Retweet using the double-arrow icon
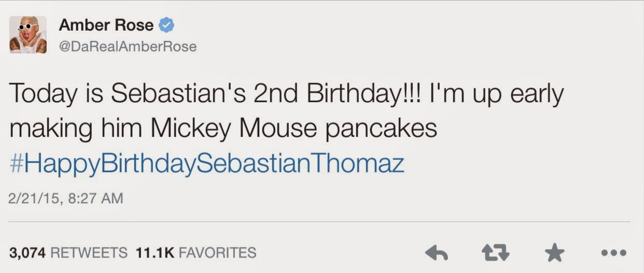Viewport: 644px width, 273px height. pyautogui.click(x=495, y=253)
